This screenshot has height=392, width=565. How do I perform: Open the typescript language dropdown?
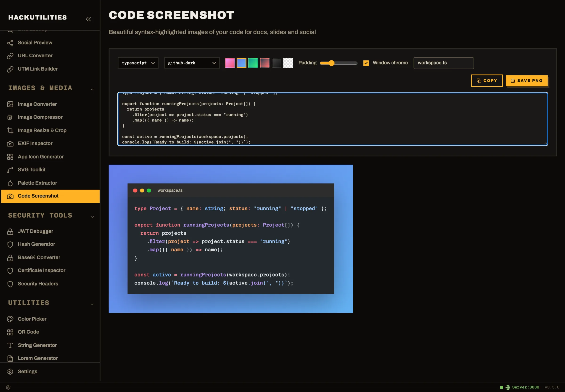(x=138, y=63)
